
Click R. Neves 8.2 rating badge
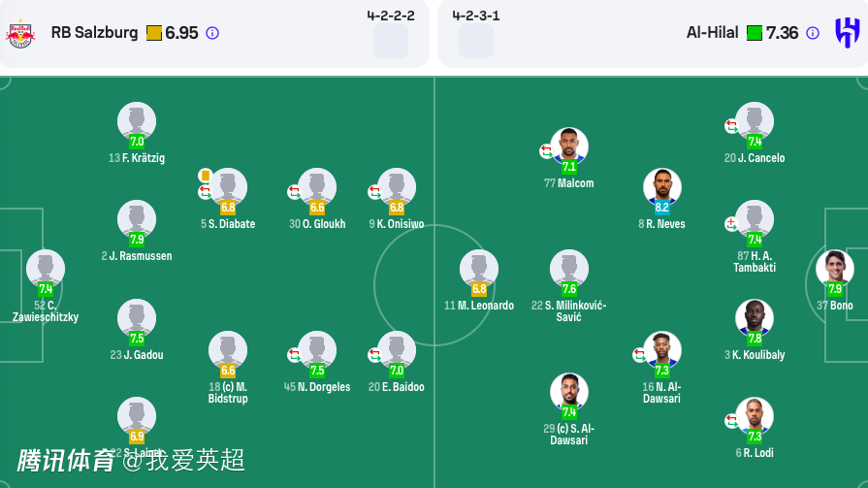point(662,207)
